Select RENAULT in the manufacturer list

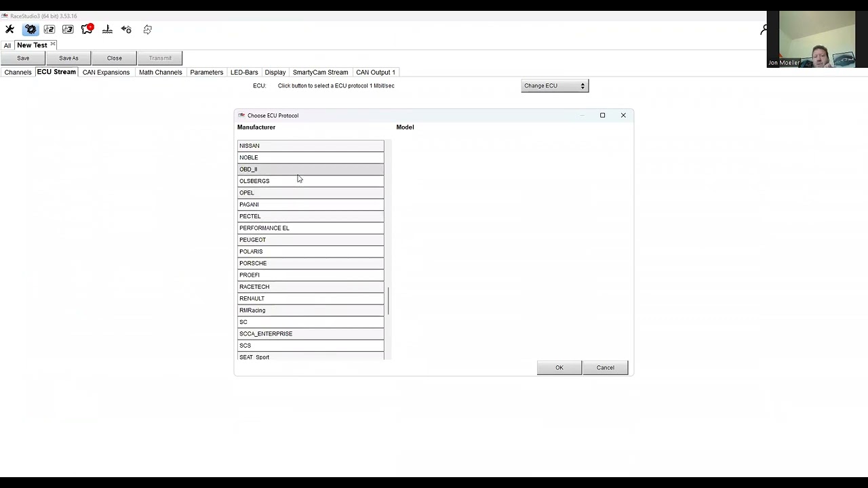click(311, 298)
